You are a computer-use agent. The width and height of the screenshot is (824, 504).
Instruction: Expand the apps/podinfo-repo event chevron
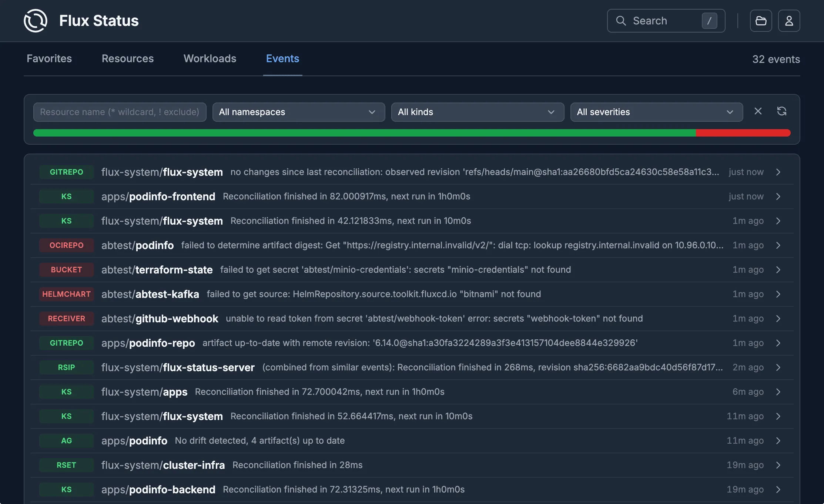(778, 343)
